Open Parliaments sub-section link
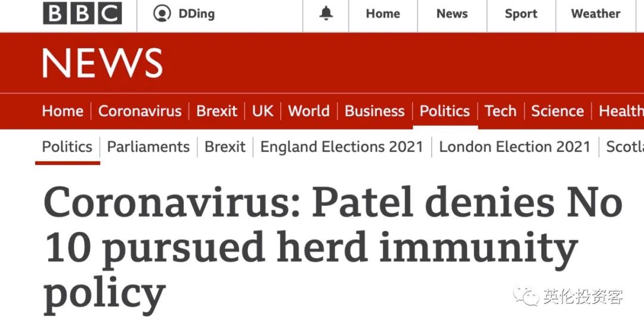This screenshot has width=644, height=325. coord(148,147)
